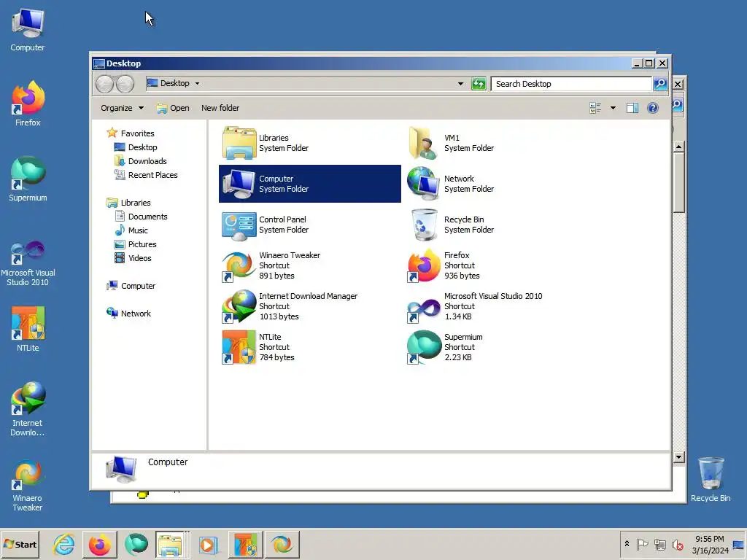Open the Libraries system folder icon
This screenshot has width=747, height=560.
tap(239, 143)
